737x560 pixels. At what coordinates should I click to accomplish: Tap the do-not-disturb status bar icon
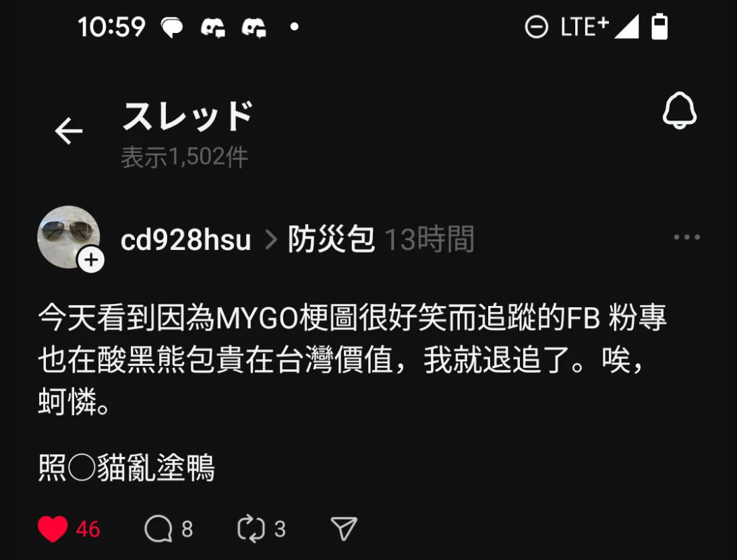[536, 27]
